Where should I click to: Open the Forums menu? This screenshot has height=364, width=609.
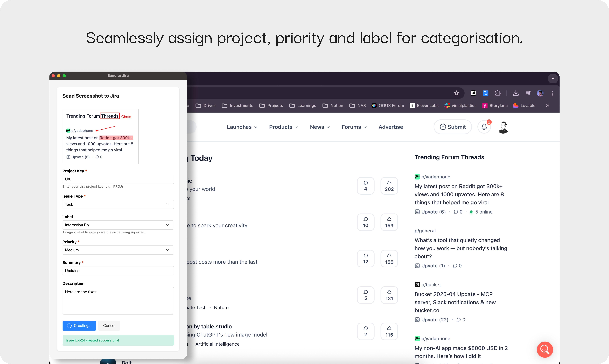tap(354, 127)
